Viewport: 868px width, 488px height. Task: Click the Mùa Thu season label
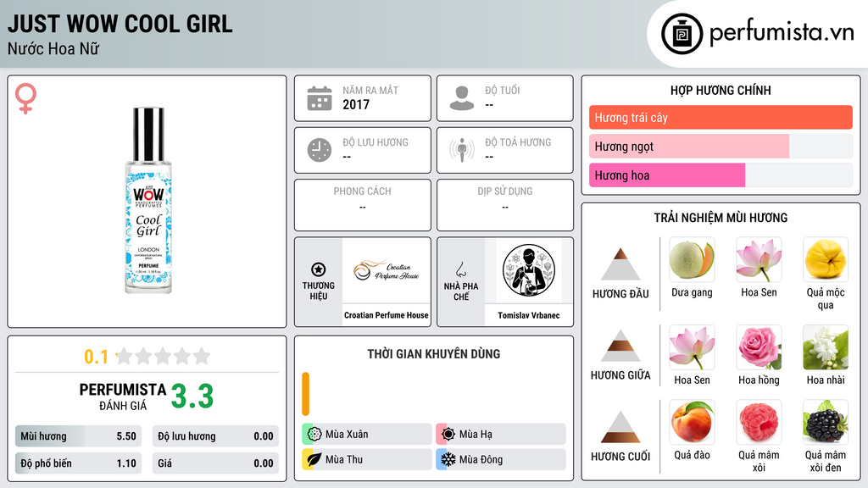click(x=344, y=459)
